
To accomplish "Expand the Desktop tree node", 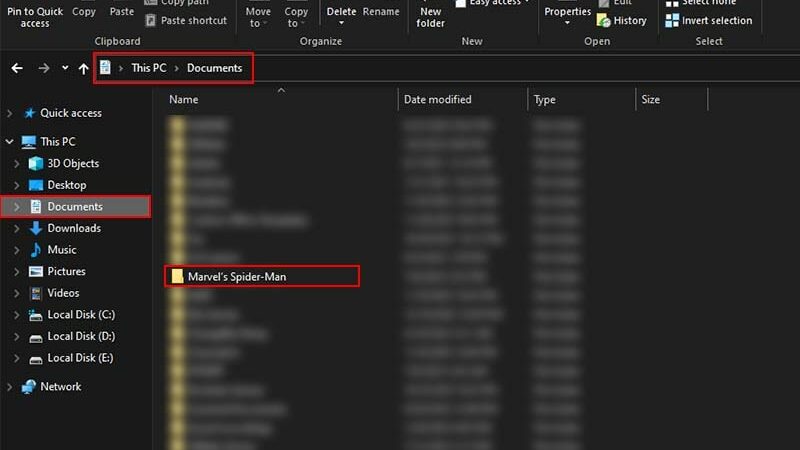I will [16, 185].
